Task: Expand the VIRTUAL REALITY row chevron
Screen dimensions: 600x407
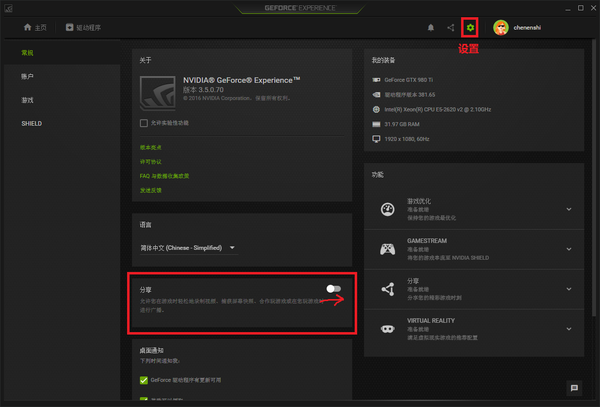Action: point(569,329)
